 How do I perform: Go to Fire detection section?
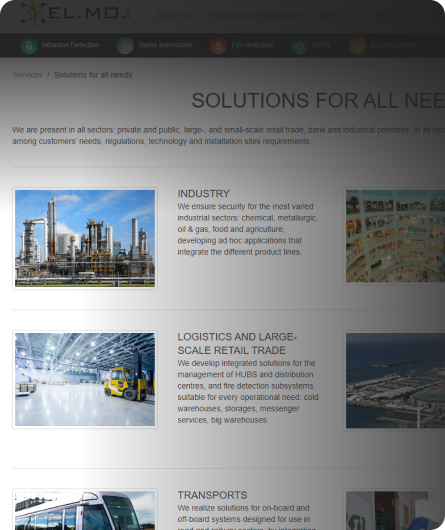tap(252, 45)
